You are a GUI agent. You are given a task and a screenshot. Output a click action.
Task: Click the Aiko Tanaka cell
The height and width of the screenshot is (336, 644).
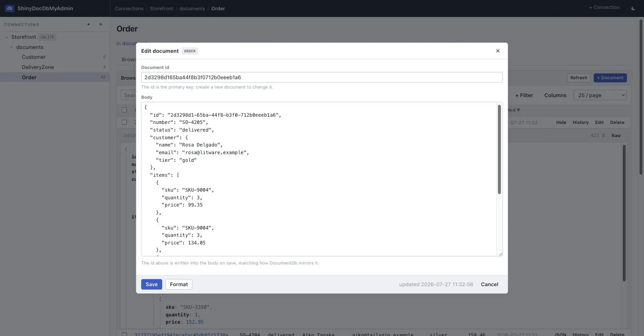[318, 335]
